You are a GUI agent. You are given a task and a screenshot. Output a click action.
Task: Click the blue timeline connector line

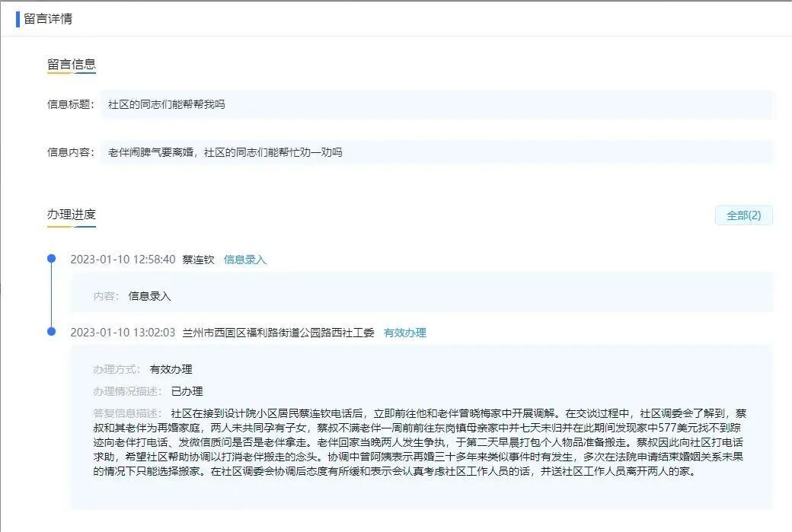pyautogui.click(x=51, y=295)
